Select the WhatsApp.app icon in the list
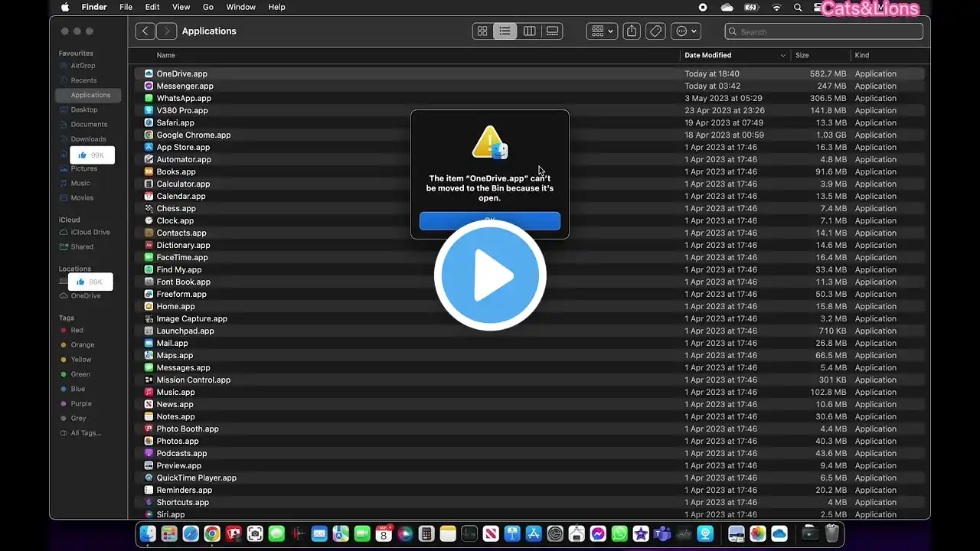 149,98
